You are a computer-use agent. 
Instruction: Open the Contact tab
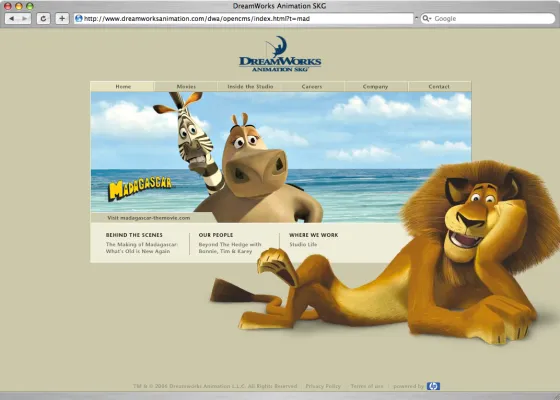[x=439, y=86]
